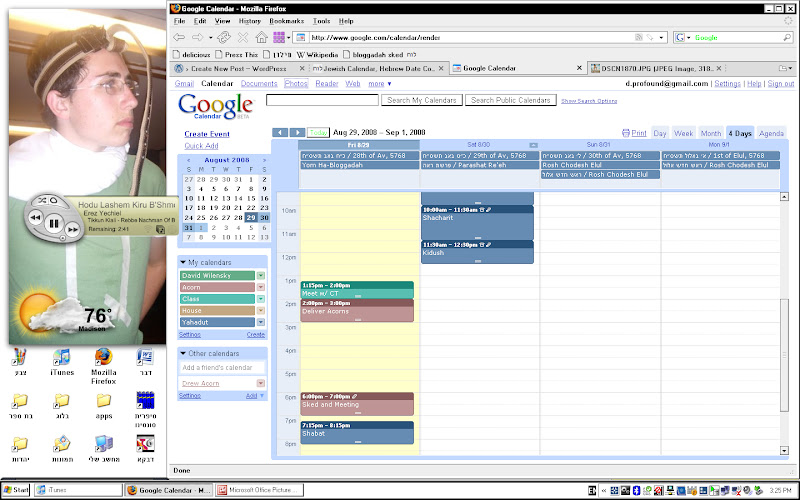This screenshot has width=800, height=500.
Task: Open the File menu
Action: (179, 21)
